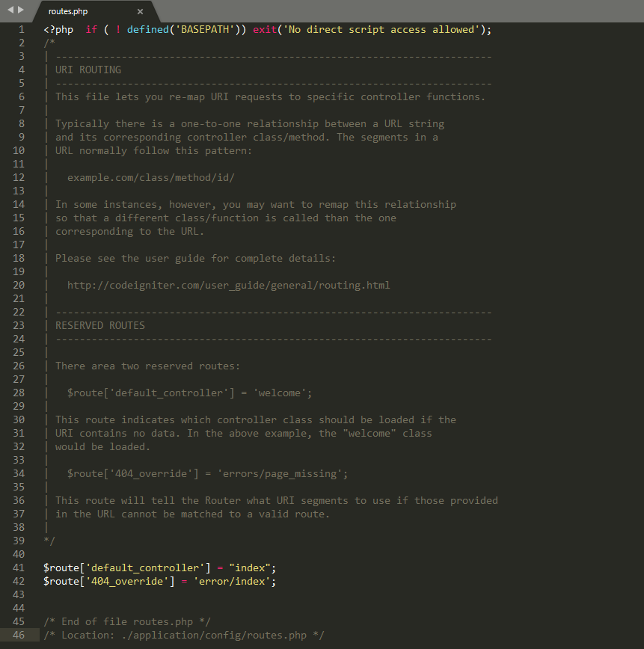Image resolution: width=644 pixels, height=649 pixels.
Task: Click line number 46 in the gutter
Action: coord(19,636)
